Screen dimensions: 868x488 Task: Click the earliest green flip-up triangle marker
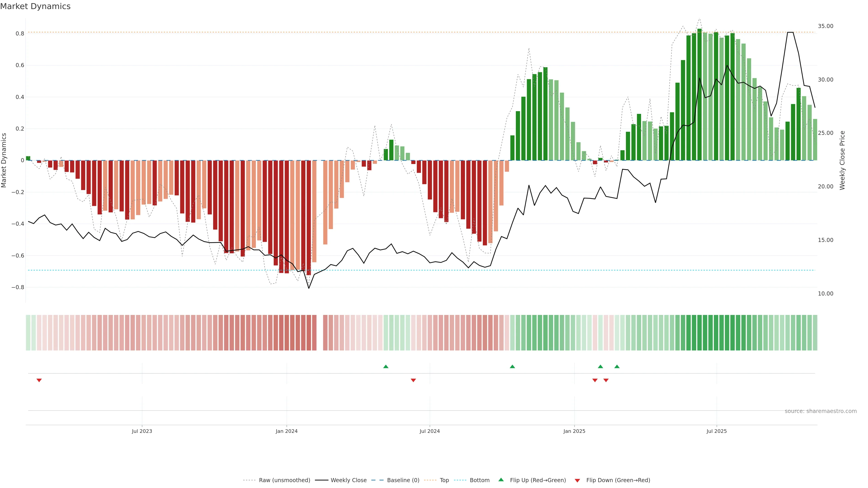pyautogui.click(x=386, y=366)
